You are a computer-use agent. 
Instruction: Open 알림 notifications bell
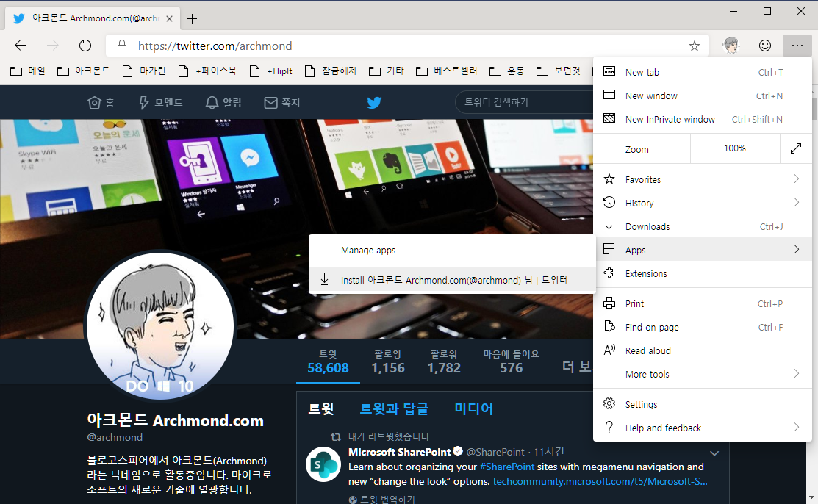[x=223, y=103]
